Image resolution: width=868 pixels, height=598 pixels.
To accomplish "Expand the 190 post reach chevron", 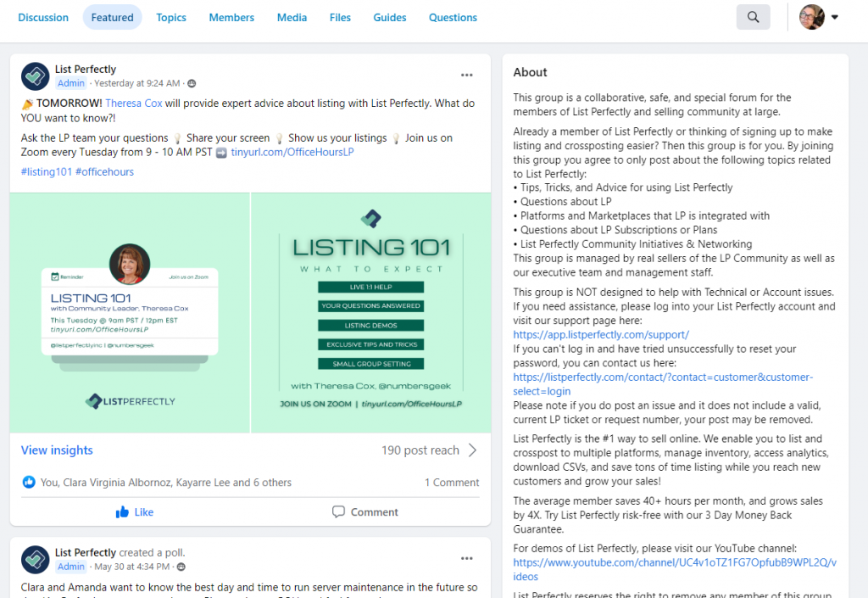I will point(472,450).
